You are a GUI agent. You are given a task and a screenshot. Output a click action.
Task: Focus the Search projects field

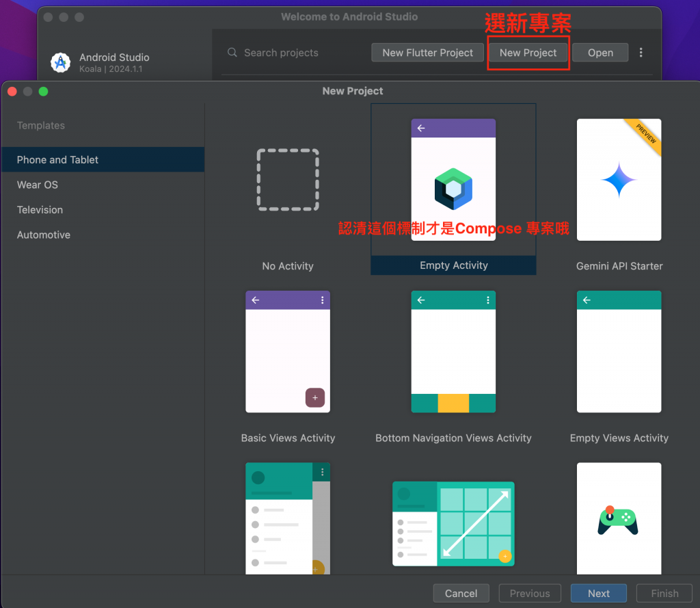[295, 53]
